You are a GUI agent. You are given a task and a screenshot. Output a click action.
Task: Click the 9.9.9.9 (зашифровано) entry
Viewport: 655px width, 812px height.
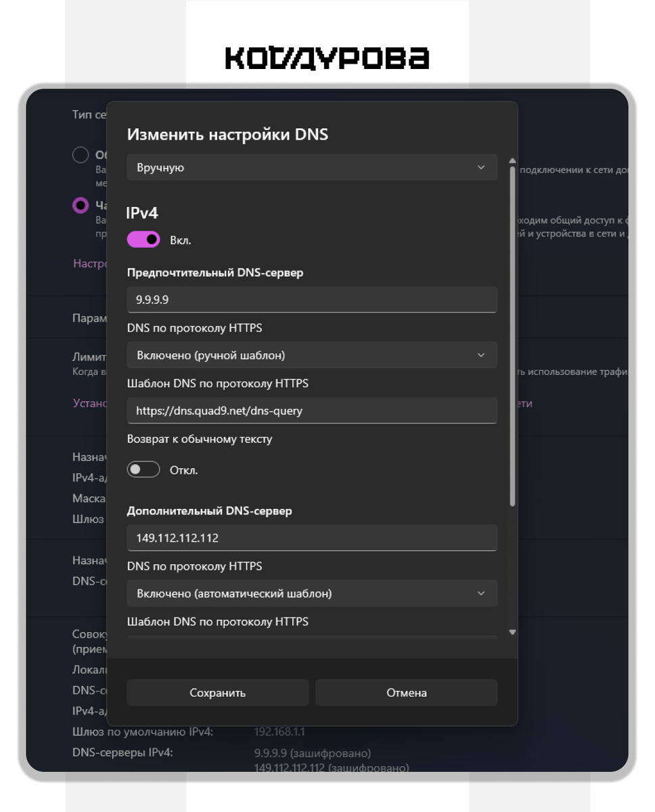pyautogui.click(x=313, y=753)
